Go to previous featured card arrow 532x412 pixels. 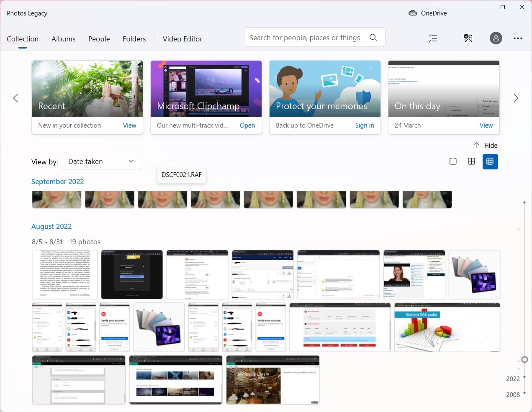(x=15, y=98)
